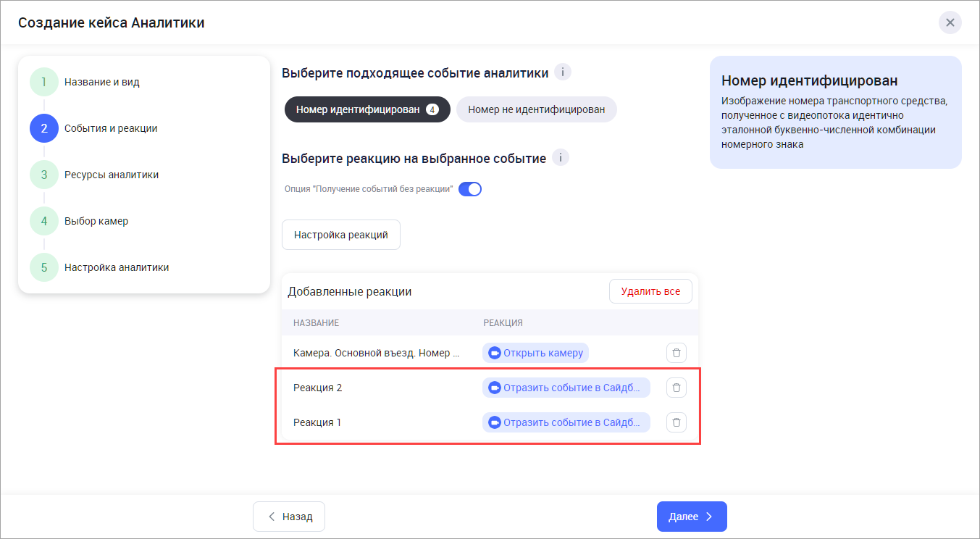This screenshot has height=539, width=980.
Task: Click Реакция 2 sidebar event tag
Action: click(566, 388)
